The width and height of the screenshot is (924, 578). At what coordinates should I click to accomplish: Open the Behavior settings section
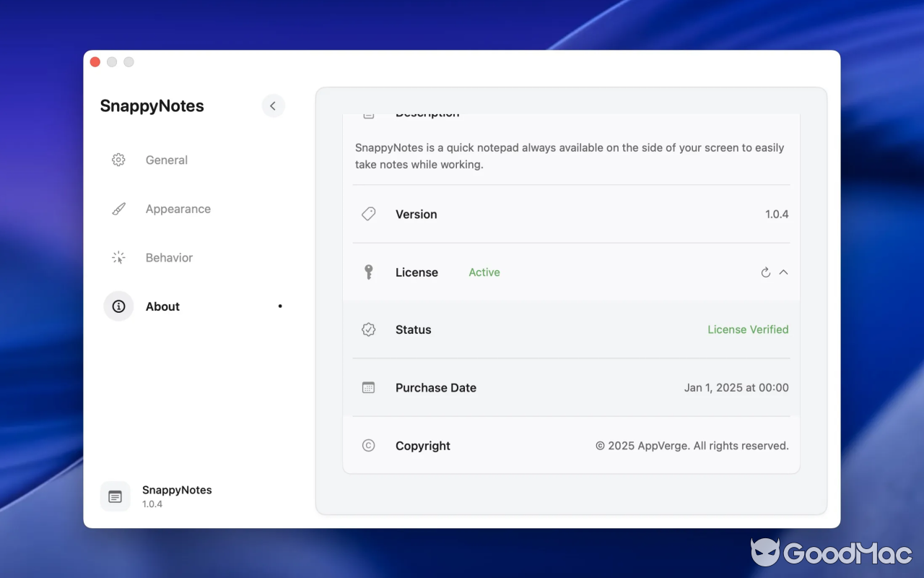point(168,257)
